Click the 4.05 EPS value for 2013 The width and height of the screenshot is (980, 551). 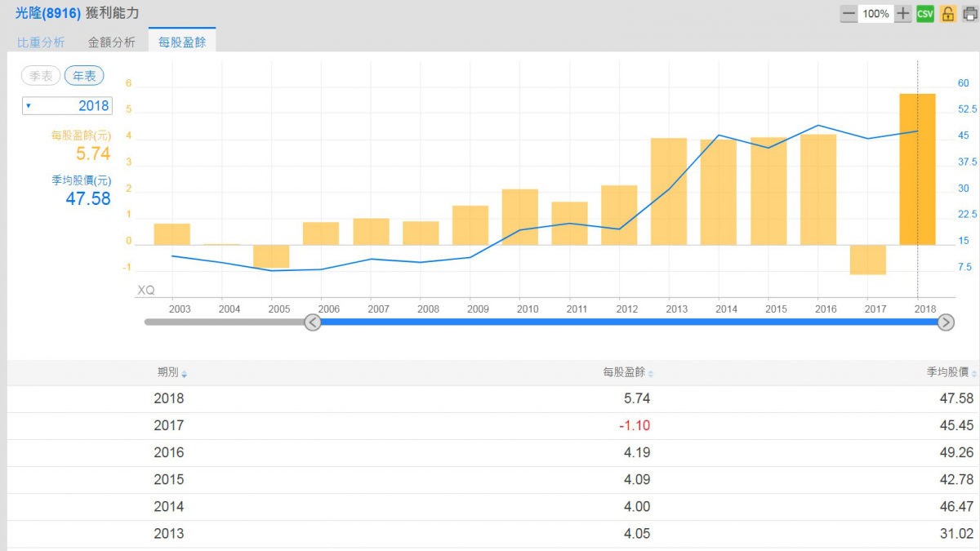point(637,533)
